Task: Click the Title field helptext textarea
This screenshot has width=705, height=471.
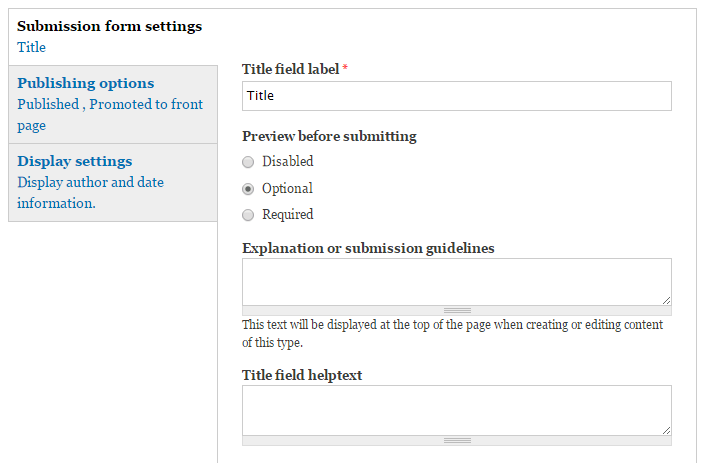Action: click(456, 409)
